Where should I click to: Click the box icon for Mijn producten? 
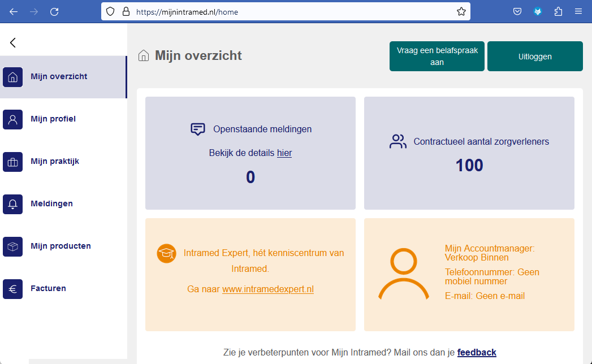13,246
